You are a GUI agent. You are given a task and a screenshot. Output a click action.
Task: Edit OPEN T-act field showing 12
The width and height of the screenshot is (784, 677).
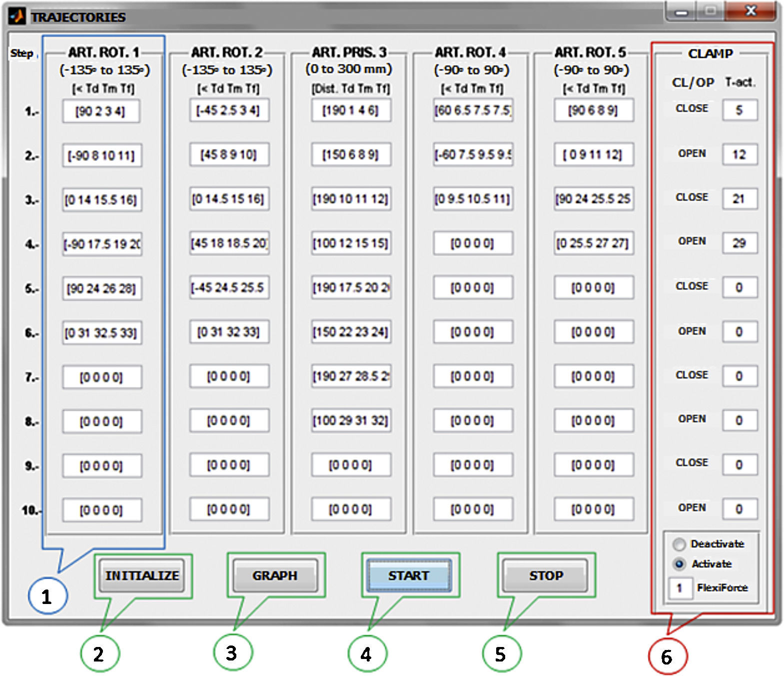[x=739, y=154]
